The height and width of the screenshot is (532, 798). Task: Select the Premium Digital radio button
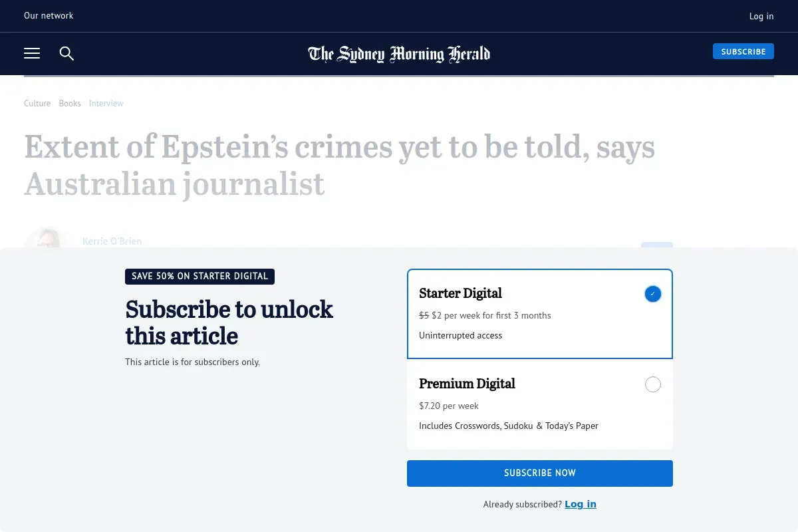point(653,384)
